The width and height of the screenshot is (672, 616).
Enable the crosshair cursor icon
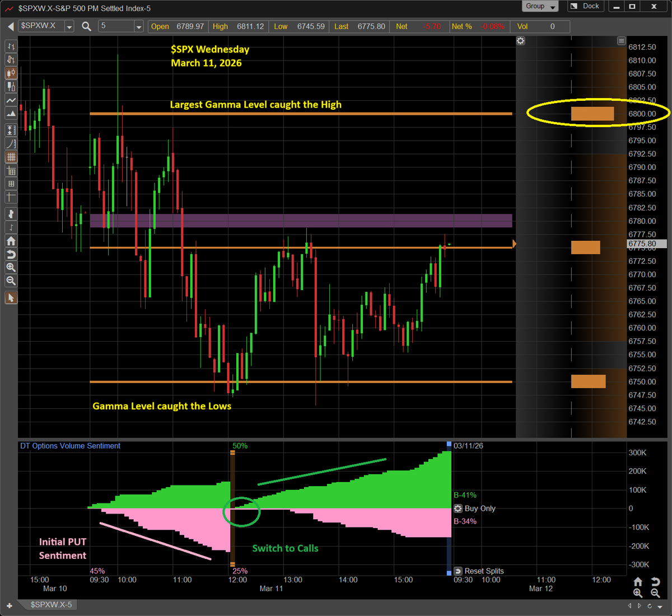pos(11,197)
